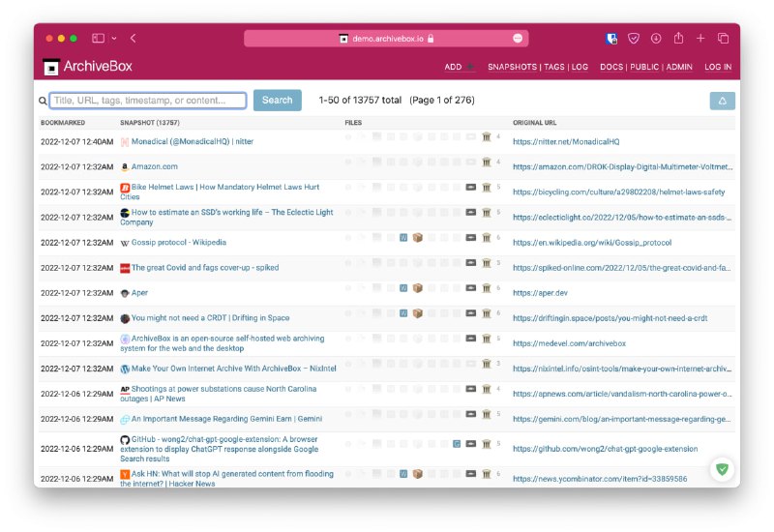The width and height of the screenshot is (774, 532).
Task: Open the SNAPSHOTS menu item
Action: [512, 67]
